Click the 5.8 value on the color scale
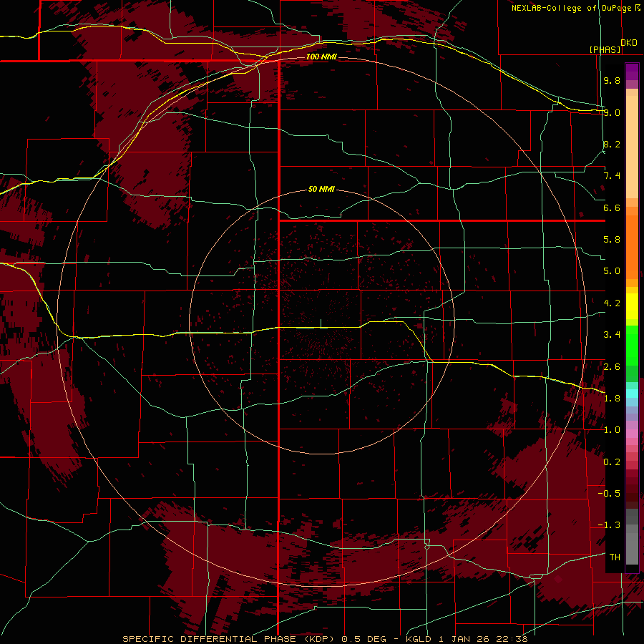 pos(612,239)
